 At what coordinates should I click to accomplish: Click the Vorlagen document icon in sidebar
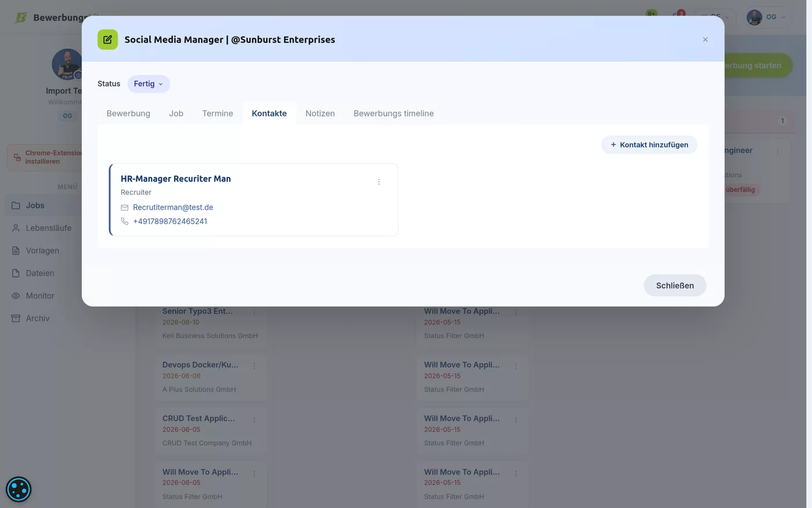(x=16, y=251)
